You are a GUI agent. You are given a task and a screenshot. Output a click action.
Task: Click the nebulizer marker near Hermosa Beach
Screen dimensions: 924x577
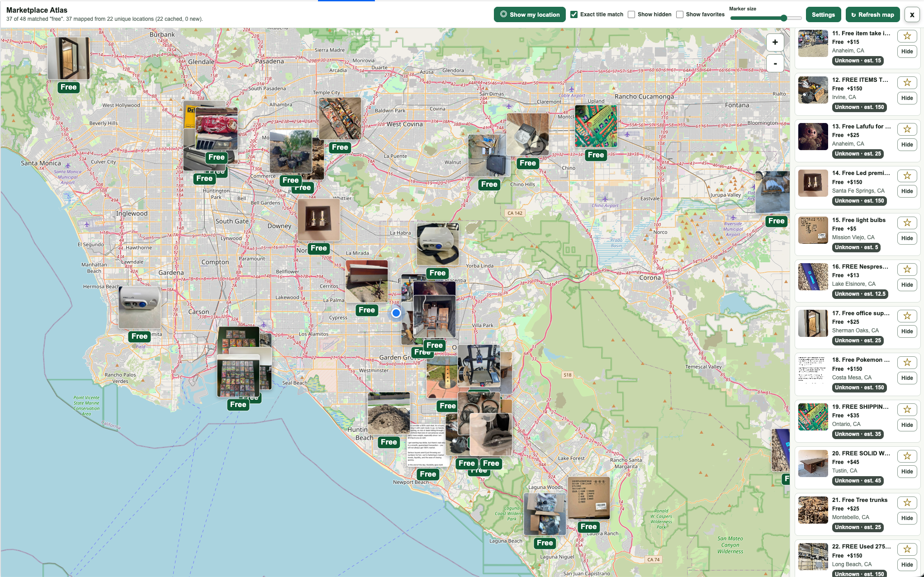coord(140,307)
